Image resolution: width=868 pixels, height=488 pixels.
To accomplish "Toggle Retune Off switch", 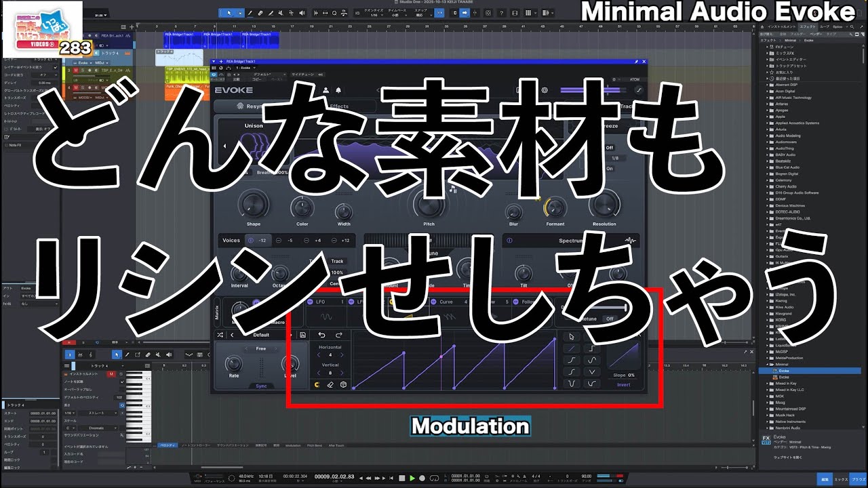I will [x=610, y=319].
